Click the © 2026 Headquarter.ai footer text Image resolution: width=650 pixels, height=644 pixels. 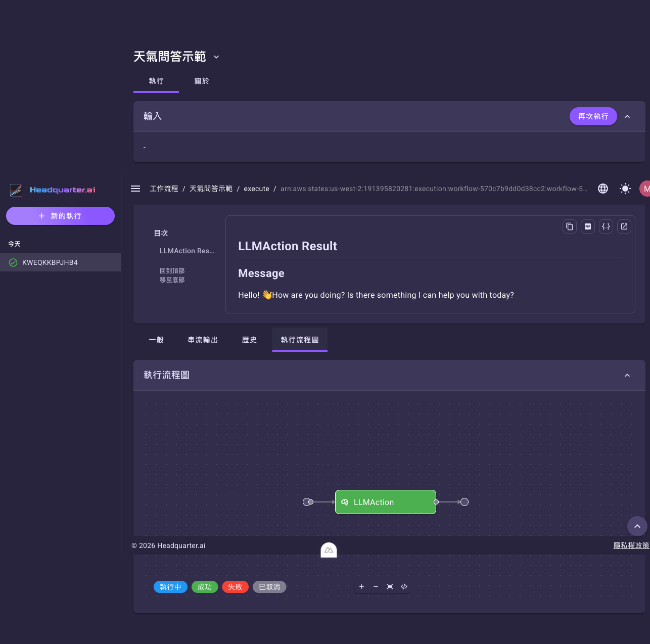tap(168, 545)
